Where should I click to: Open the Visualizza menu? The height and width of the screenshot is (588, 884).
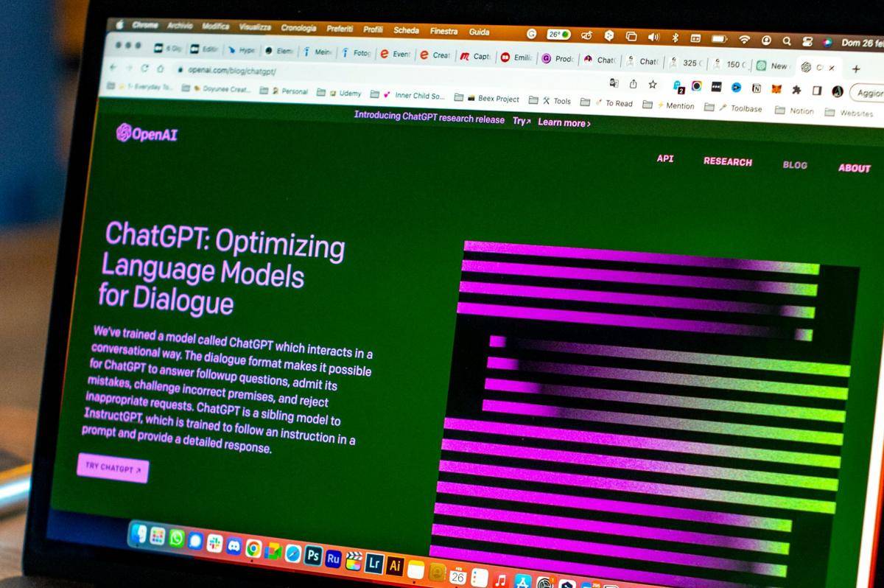tap(255, 27)
